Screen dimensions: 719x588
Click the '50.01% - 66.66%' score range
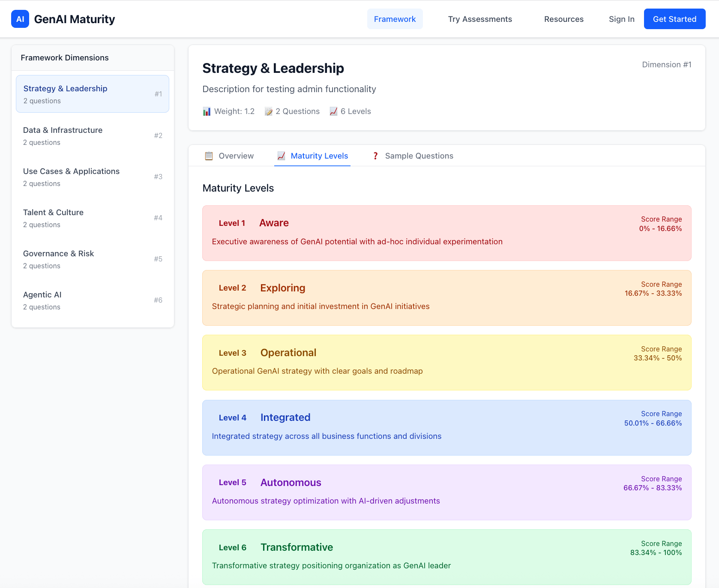[x=653, y=423]
